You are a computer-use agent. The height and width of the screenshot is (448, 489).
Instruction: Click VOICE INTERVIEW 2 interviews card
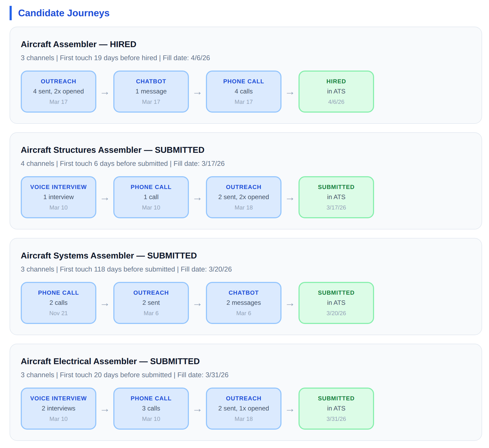(59, 409)
